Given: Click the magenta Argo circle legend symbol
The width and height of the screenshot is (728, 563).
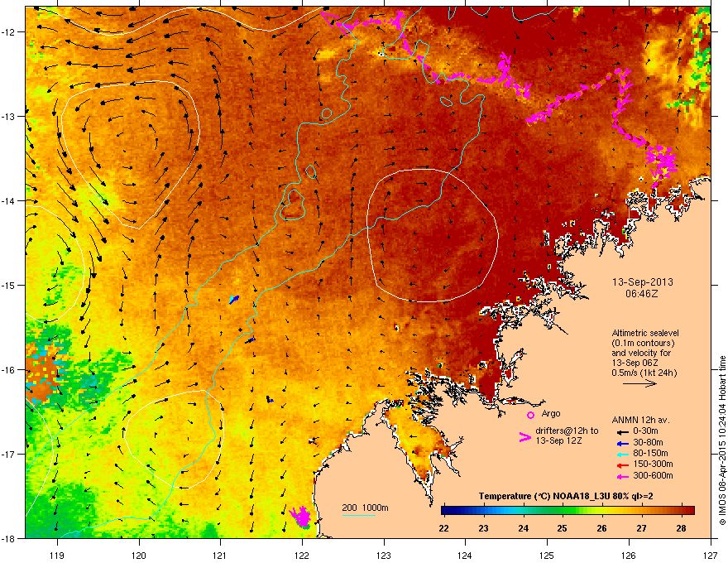Looking at the screenshot, I should click(x=530, y=415).
